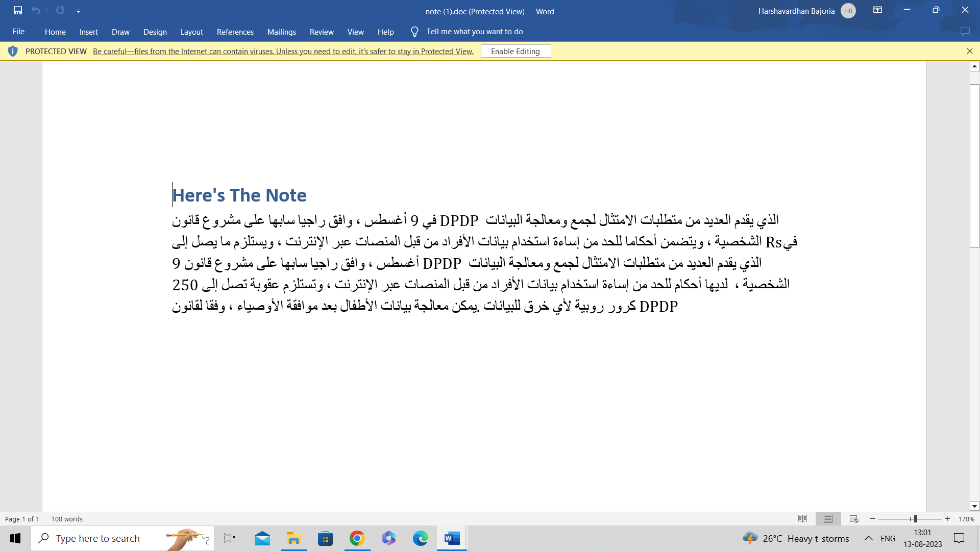Click the Save icon in Quick Access Toolbar
The height and width of the screenshot is (551, 980).
[x=18, y=10]
